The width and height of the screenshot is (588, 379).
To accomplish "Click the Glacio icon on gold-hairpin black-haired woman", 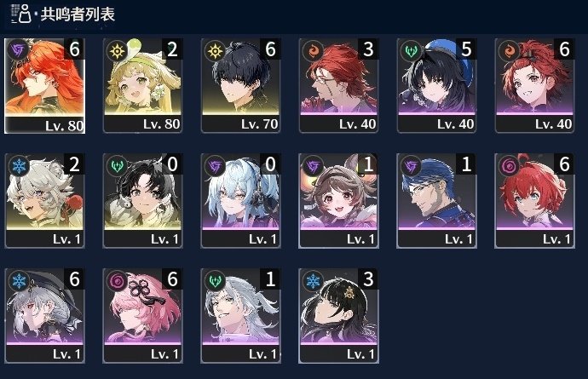I will [x=313, y=280].
